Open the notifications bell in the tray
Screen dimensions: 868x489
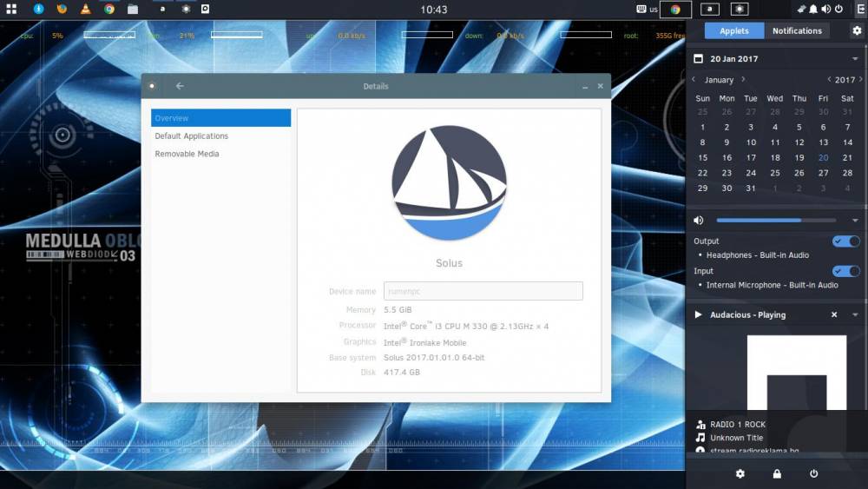click(x=813, y=9)
